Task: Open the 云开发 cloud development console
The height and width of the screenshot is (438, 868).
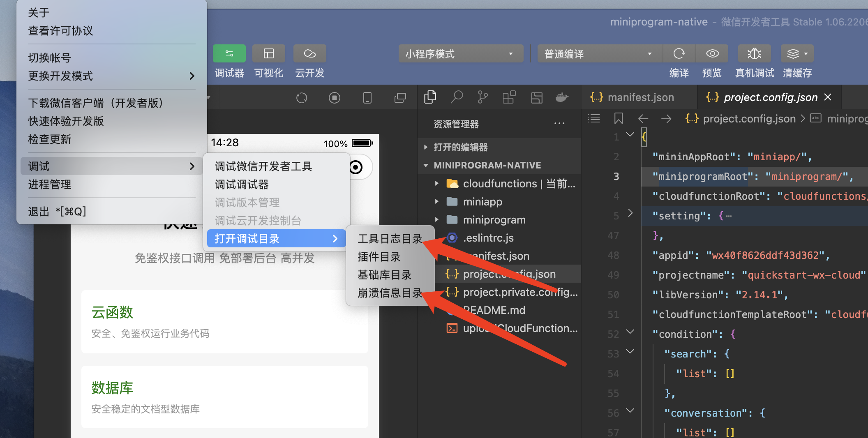Action: tap(310, 53)
